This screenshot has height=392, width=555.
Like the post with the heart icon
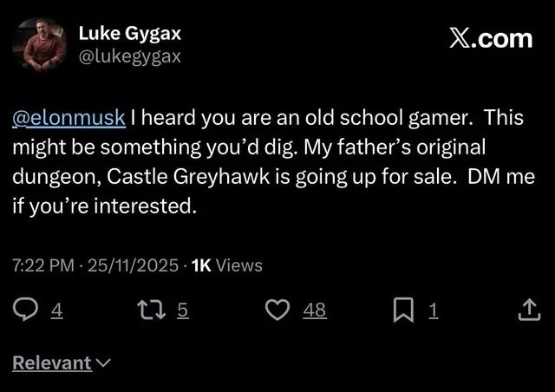pyautogui.click(x=277, y=310)
